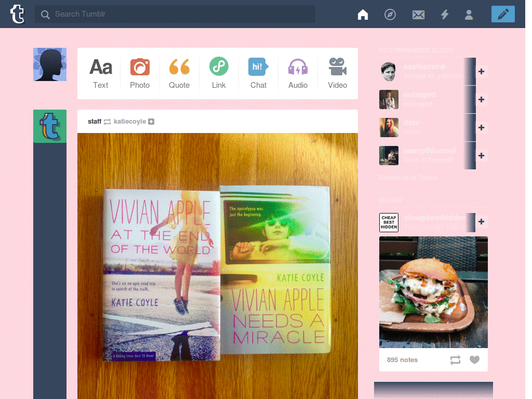Open the burger radar photo

(x=433, y=292)
